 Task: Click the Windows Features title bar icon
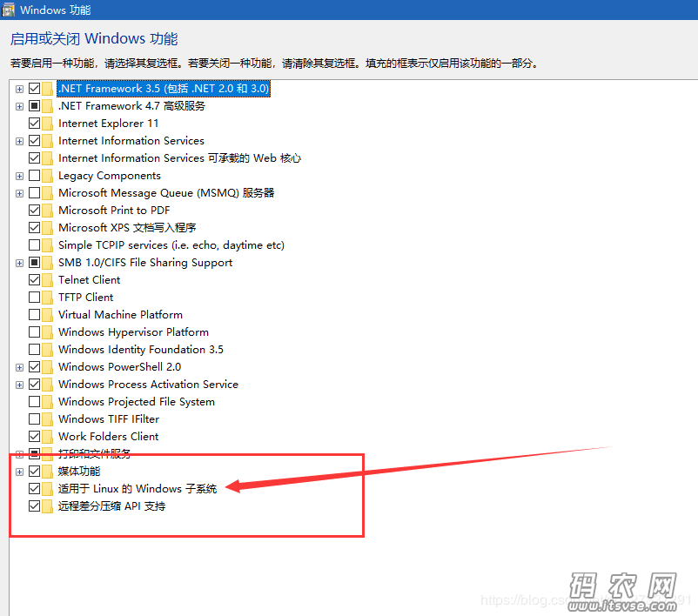pos(9,10)
